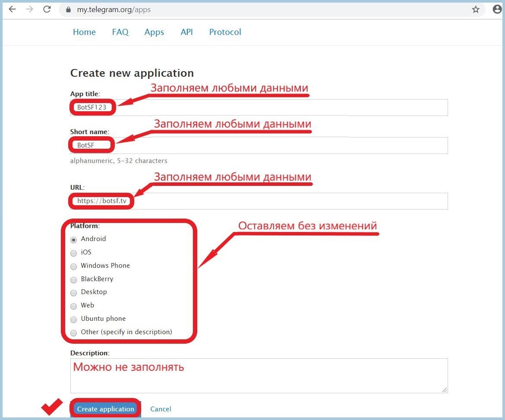505x420 pixels.
Task: Pick the BlackBerry platform radio
Action: [74, 280]
